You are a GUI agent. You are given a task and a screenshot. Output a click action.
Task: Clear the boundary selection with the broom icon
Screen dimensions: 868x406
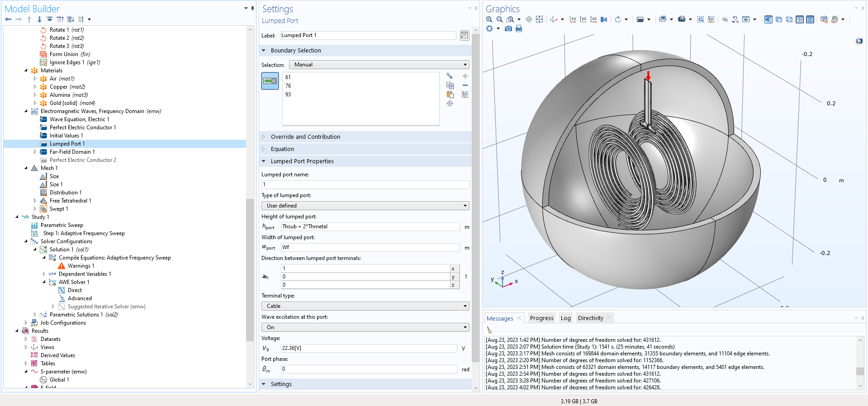465,94
